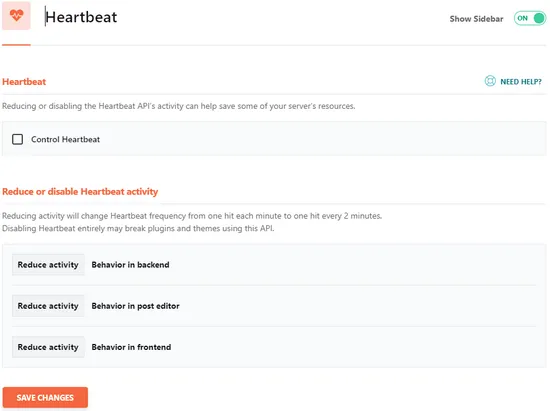The width and height of the screenshot is (550, 411).
Task: Click the Show Sidebar label
Action: [476, 19]
